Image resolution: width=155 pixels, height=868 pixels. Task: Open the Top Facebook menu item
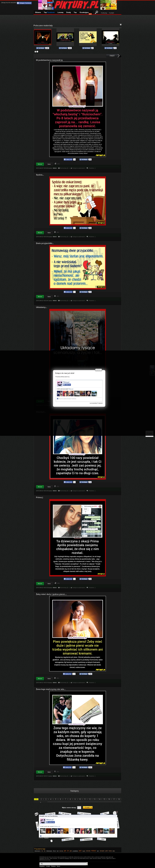49,12
